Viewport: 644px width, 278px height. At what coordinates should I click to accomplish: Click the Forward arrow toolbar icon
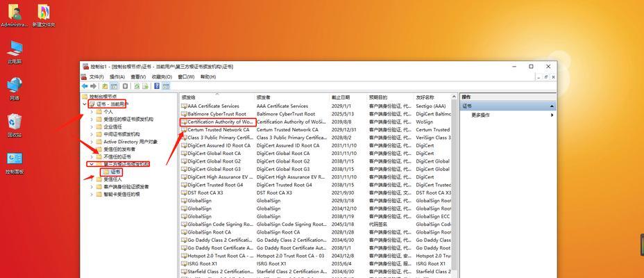point(93,86)
